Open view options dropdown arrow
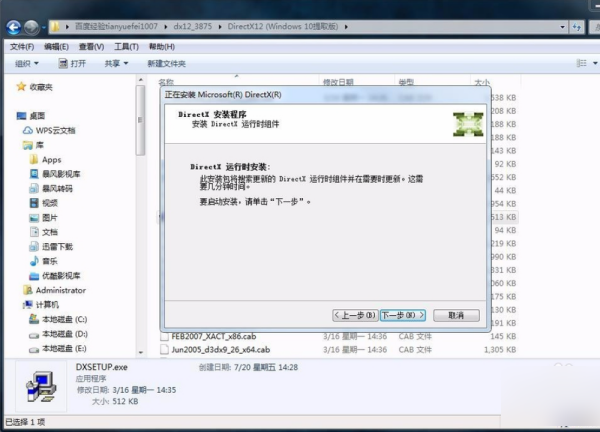Screen dimensions: 600x432 [x=595, y=63]
